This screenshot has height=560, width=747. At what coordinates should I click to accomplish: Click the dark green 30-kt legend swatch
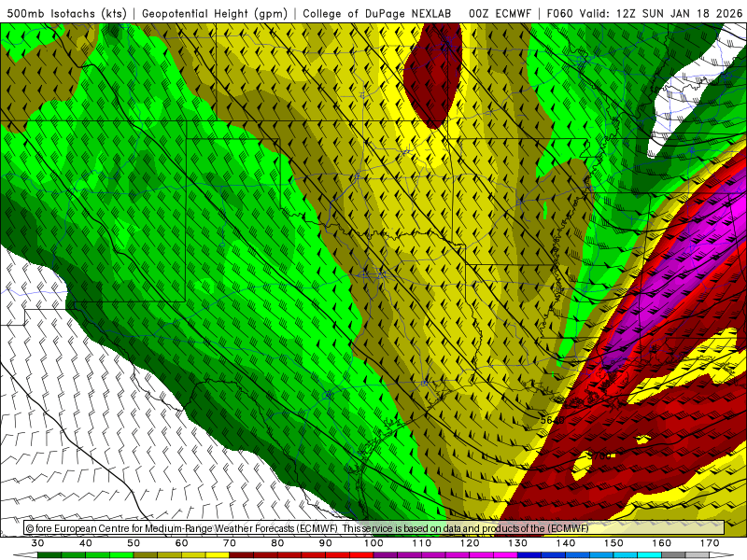(49, 555)
